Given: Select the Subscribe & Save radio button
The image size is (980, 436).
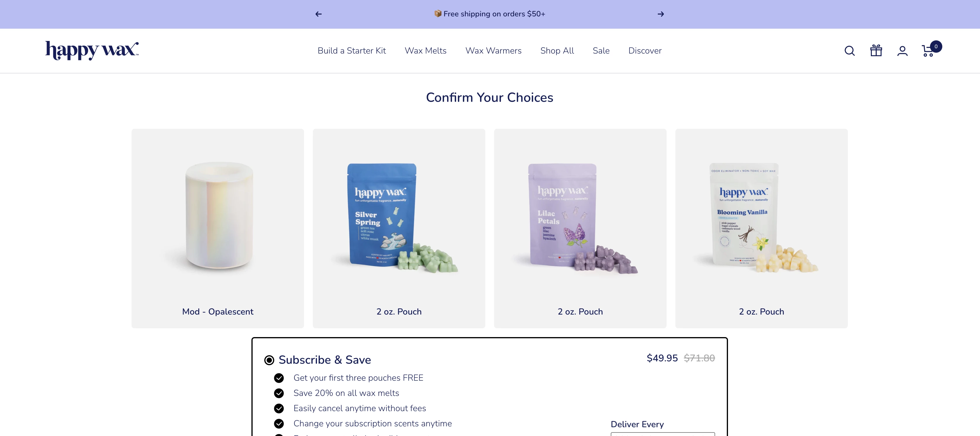Looking at the screenshot, I should pos(269,360).
